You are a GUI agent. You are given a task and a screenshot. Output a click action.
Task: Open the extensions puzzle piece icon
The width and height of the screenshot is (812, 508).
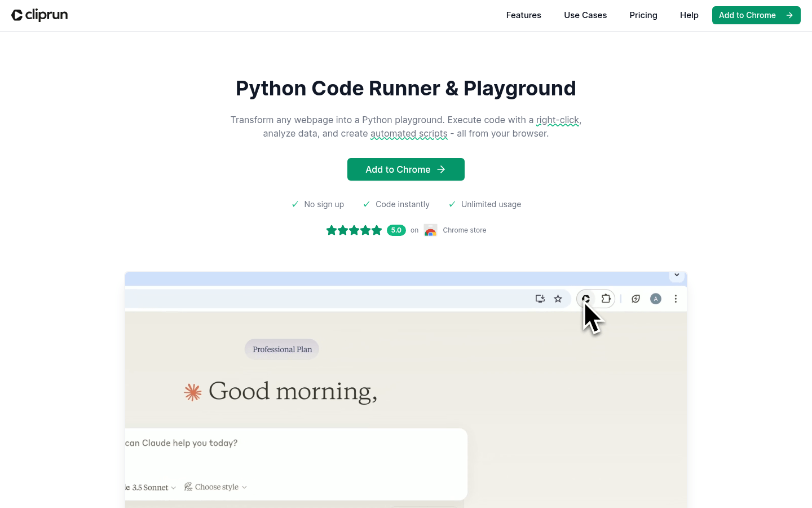[606, 299]
